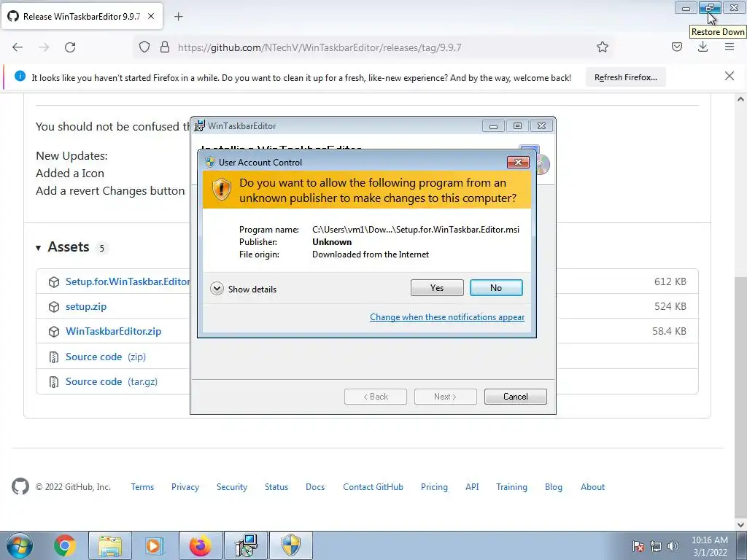Download setup.zip asset
Viewport: 747px width, 560px height.
[x=86, y=306]
